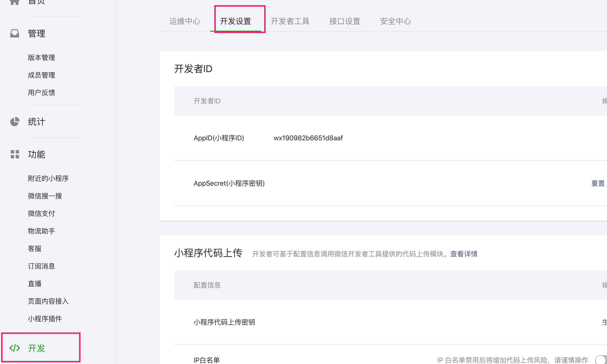607x364 pixels.
Task: Select the 接口设置 tab
Action: click(x=344, y=21)
